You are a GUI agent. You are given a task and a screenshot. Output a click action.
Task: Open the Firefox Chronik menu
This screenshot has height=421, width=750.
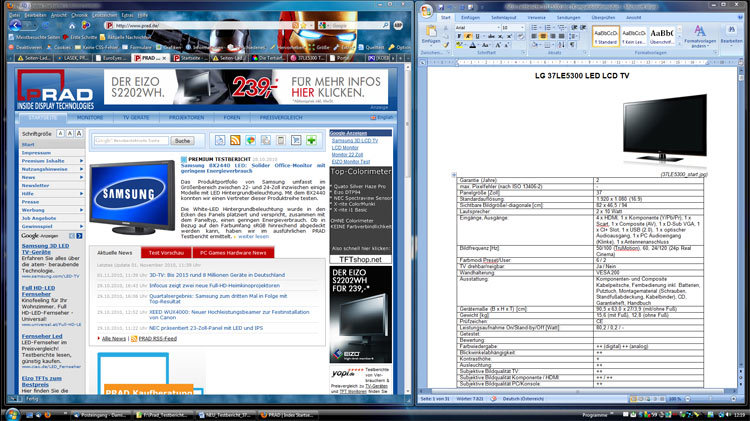[x=79, y=15]
